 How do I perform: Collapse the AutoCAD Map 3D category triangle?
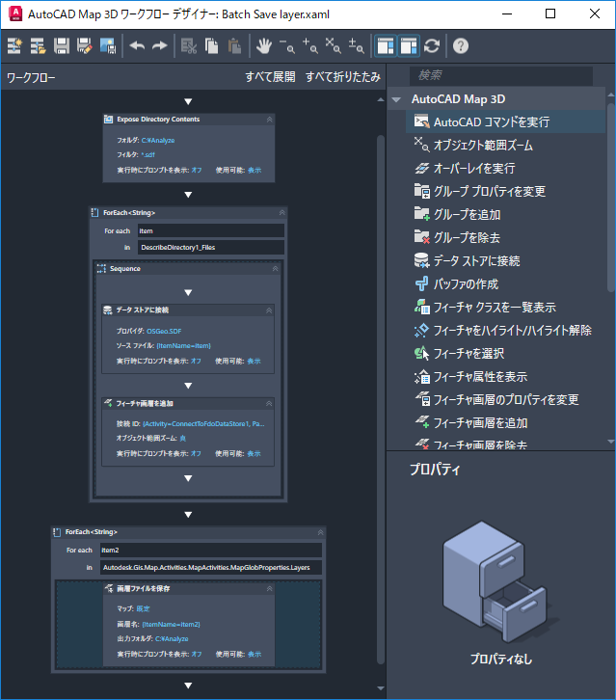click(x=396, y=99)
